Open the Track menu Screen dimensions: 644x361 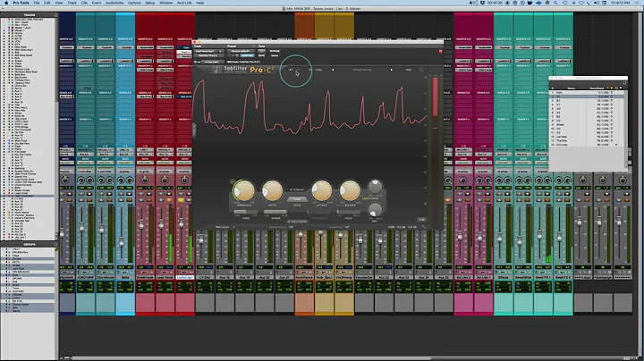click(72, 3)
